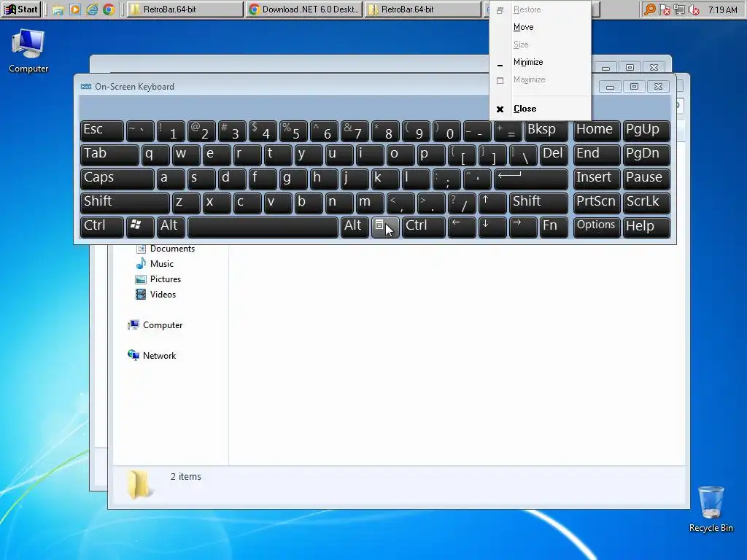This screenshot has width=747, height=560.
Task: Choose Move from the window menu
Action: pyautogui.click(x=541, y=27)
